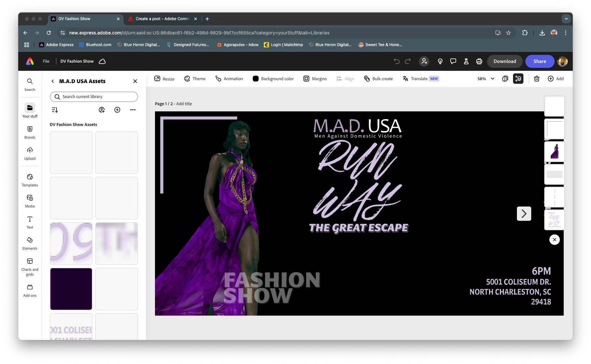Open the Bluehost.com bookmark

[95, 45]
